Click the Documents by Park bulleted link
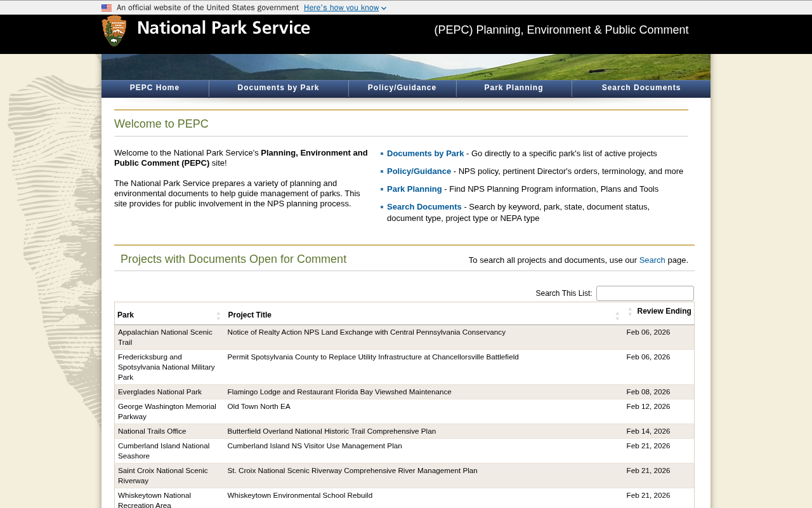 tap(425, 154)
